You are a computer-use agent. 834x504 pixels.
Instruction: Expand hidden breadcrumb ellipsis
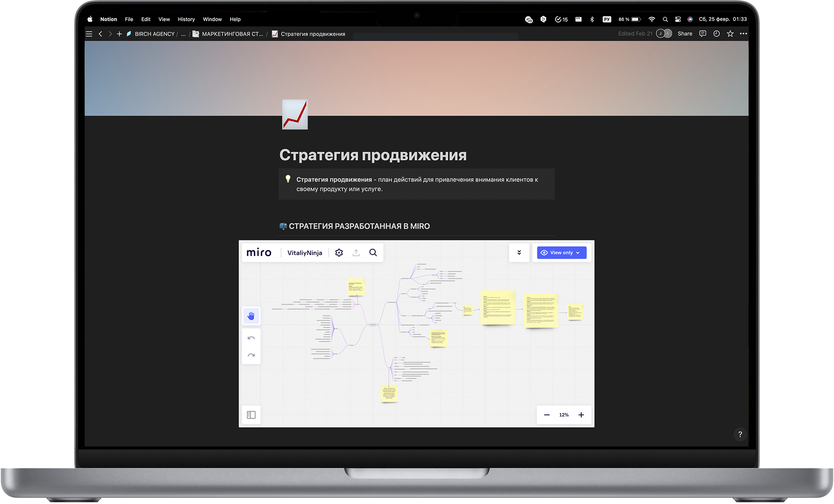click(183, 34)
